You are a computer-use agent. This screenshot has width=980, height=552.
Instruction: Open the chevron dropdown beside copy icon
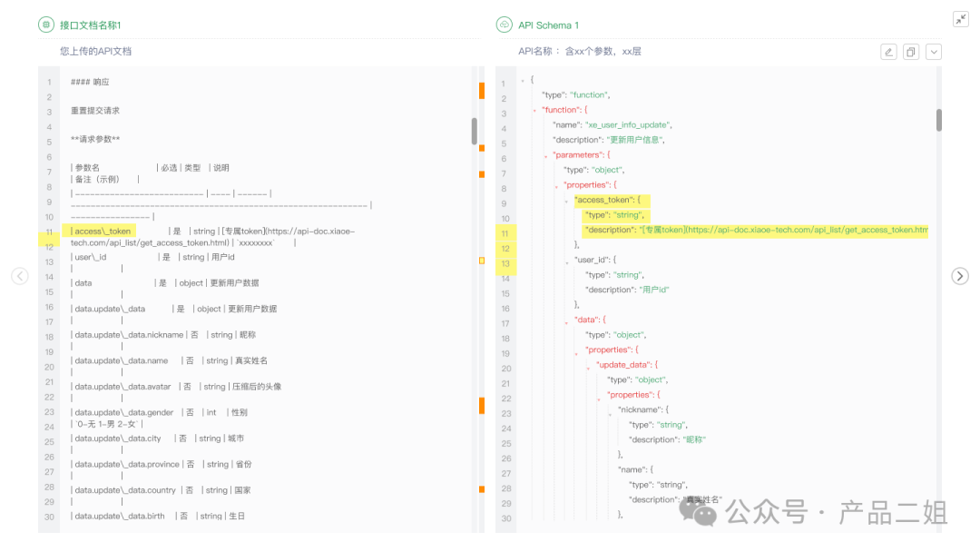[934, 52]
